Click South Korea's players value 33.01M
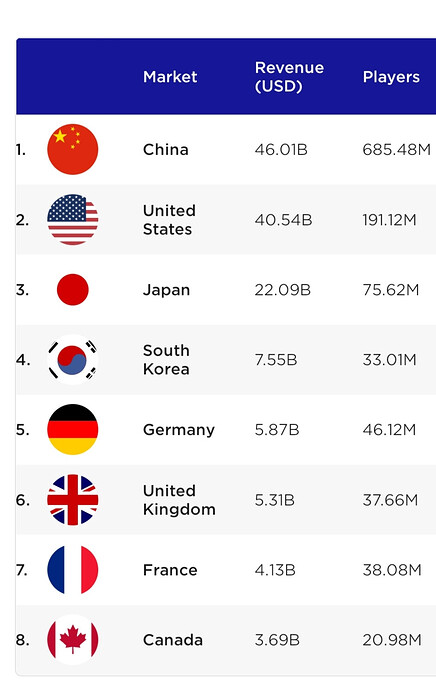 tap(389, 360)
